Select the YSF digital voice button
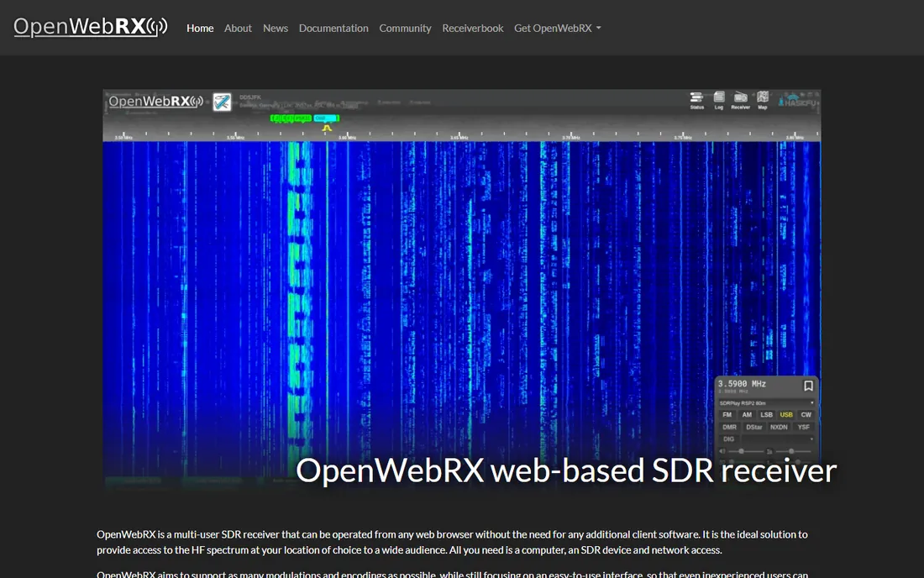The width and height of the screenshot is (924, 578). (x=803, y=427)
